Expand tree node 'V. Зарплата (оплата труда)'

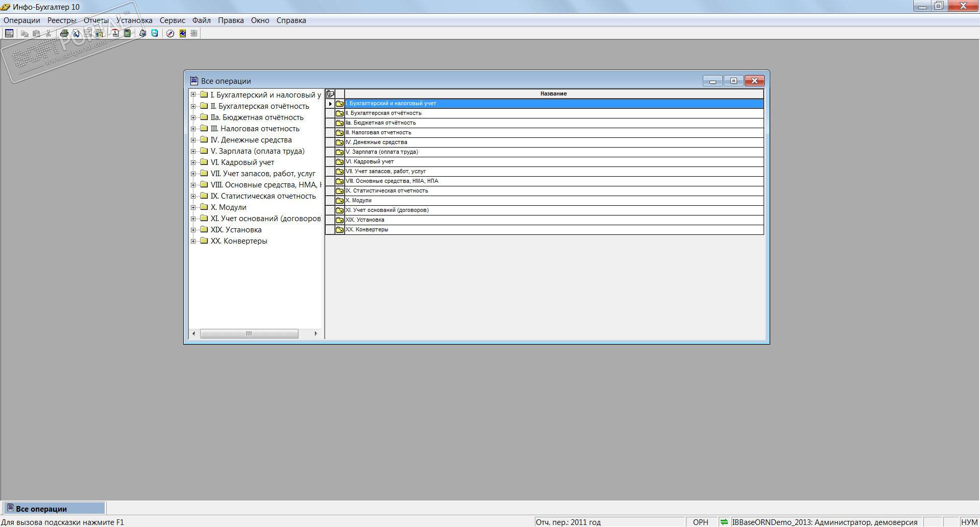(x=193, y=151)
